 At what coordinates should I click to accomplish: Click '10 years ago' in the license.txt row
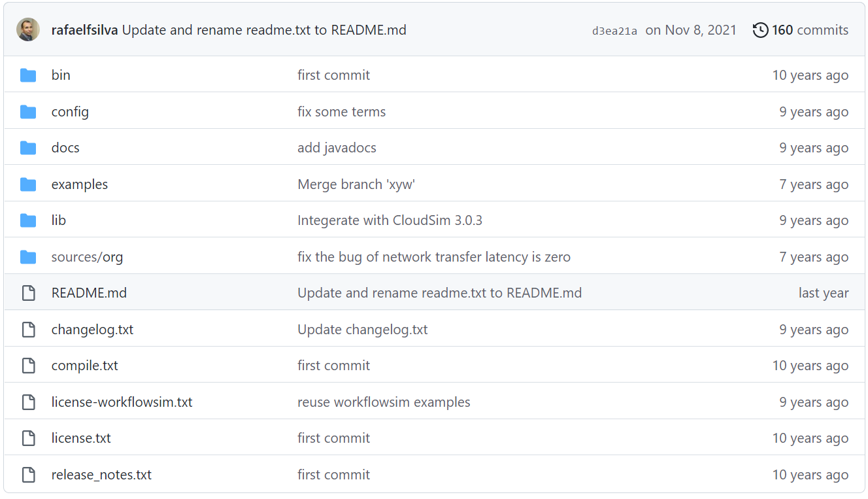click(810, 438)
